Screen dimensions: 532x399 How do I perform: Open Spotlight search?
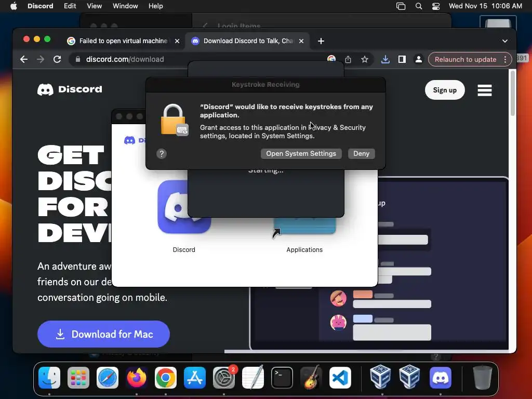(x=419, y=6)
